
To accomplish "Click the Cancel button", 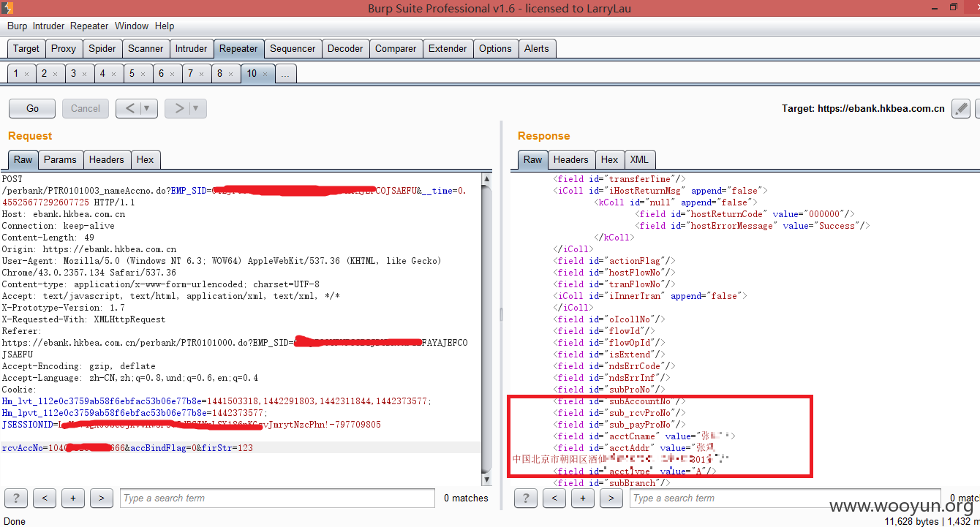I will [86, 108].
